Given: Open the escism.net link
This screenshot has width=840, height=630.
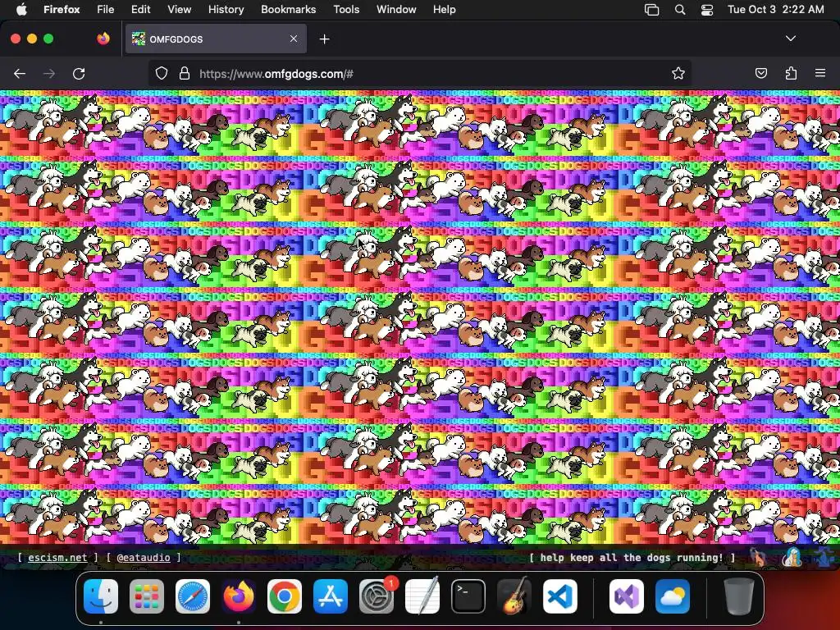Looking at the screenshot, I should pos(57,558).
